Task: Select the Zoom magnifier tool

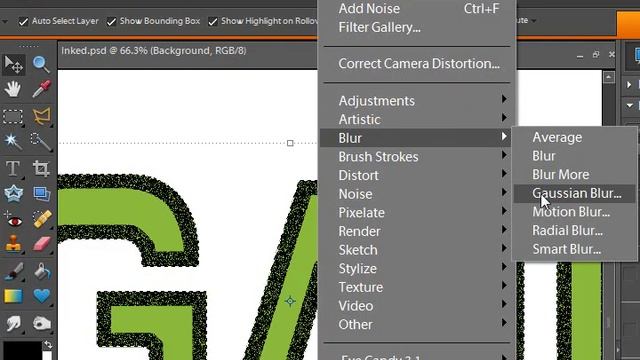Action: pos(41,64)
